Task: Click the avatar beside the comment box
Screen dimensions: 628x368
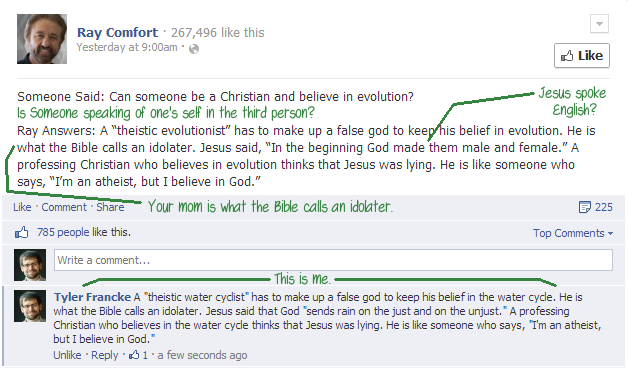Action: coord(30,265)
